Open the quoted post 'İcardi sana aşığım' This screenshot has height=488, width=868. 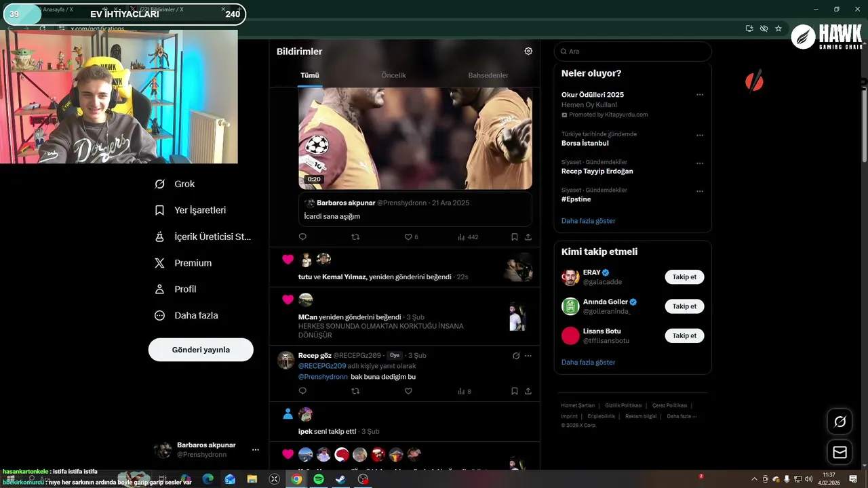point(415,209)
